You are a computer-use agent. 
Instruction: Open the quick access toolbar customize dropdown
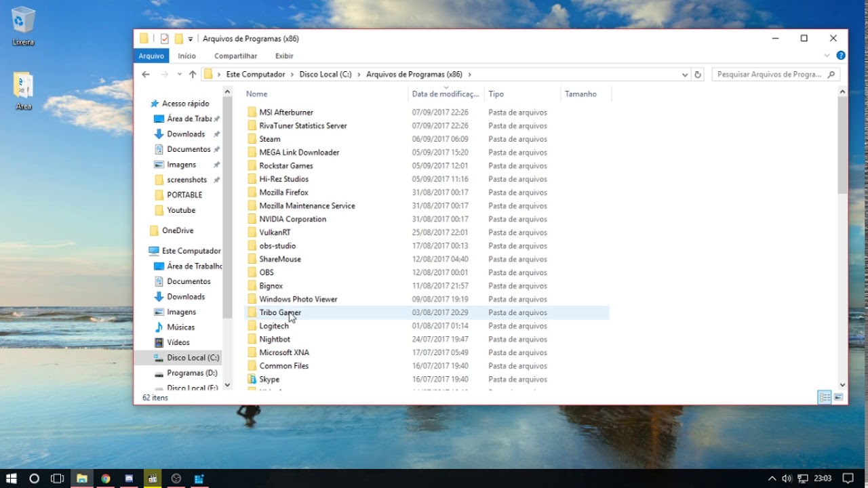click(191, 39)
